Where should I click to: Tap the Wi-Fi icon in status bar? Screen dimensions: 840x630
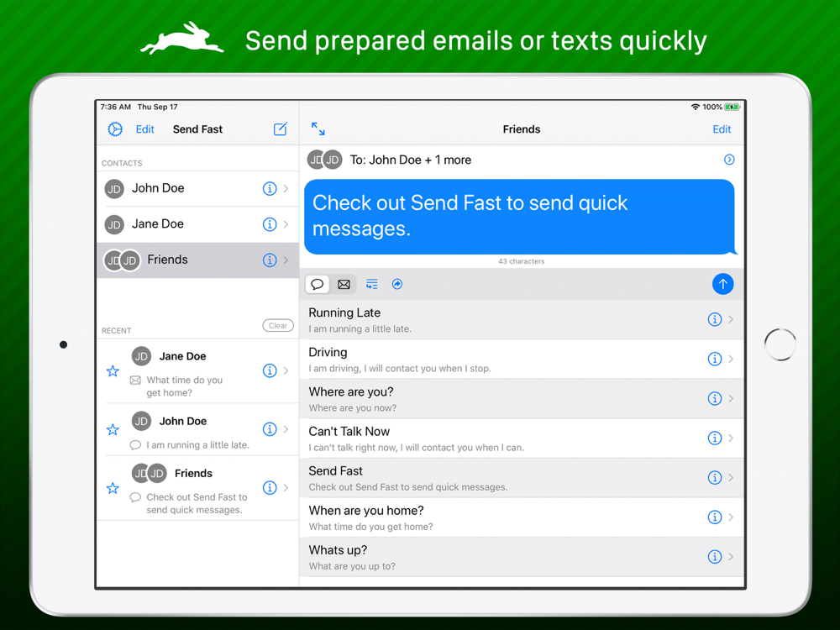point(696,107)
